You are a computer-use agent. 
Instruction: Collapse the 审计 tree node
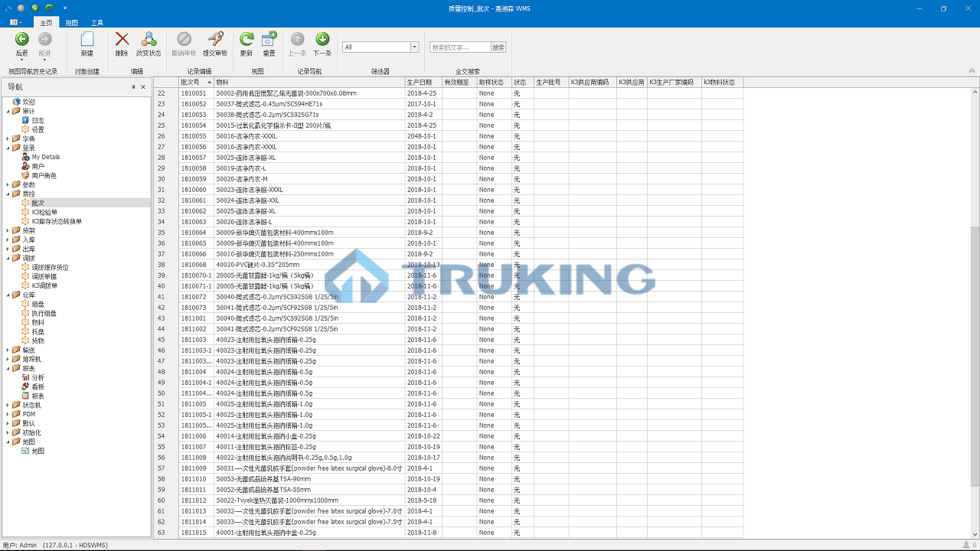pyautogui.click(x=8, y=111)
